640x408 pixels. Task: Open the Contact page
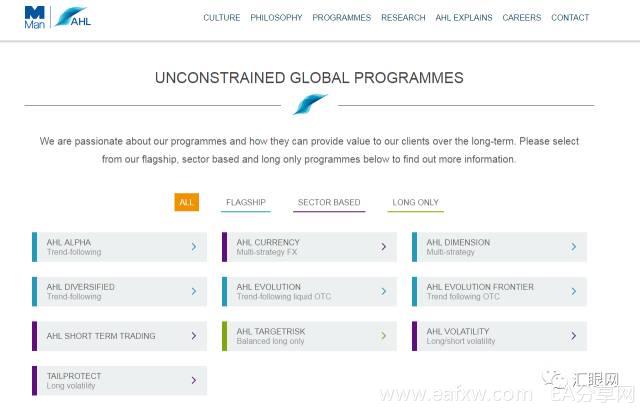tap(570, 18)
